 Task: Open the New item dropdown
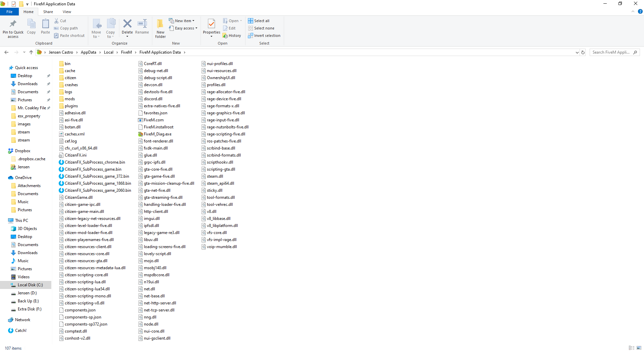181,21
